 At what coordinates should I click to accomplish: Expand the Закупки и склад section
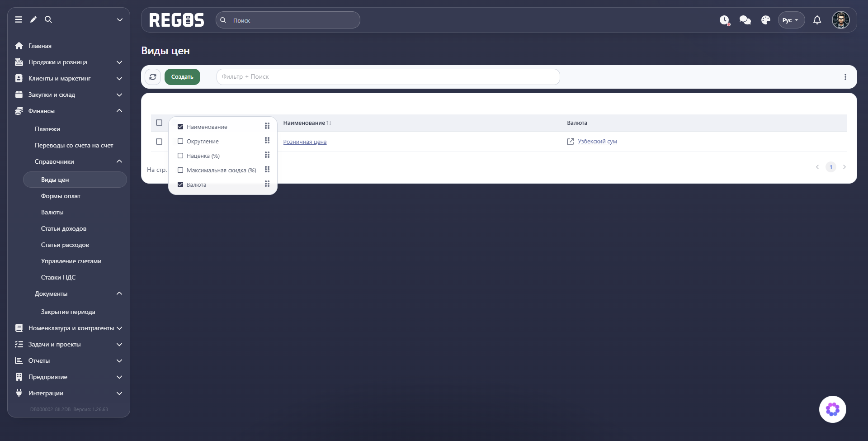[x=69, y=95]
